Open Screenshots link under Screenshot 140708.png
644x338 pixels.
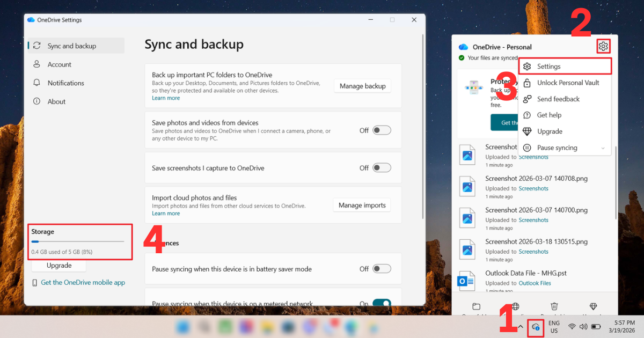pos(533,188)
